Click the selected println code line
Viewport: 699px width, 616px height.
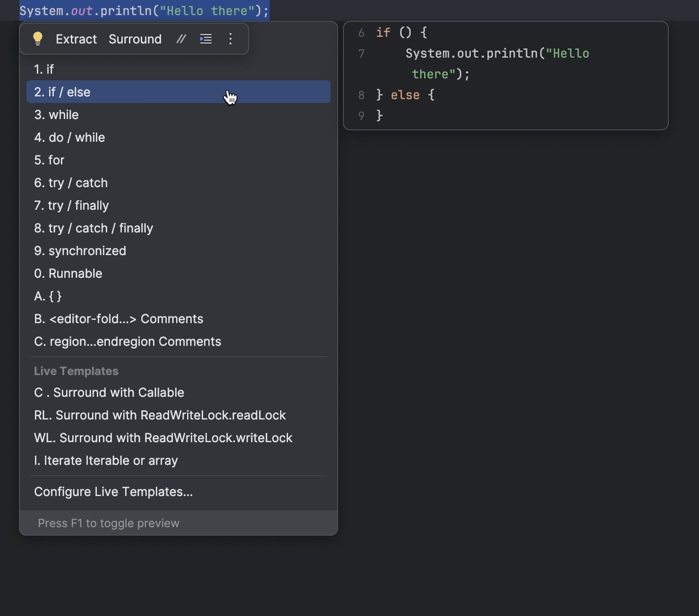(x=144, y=10)
